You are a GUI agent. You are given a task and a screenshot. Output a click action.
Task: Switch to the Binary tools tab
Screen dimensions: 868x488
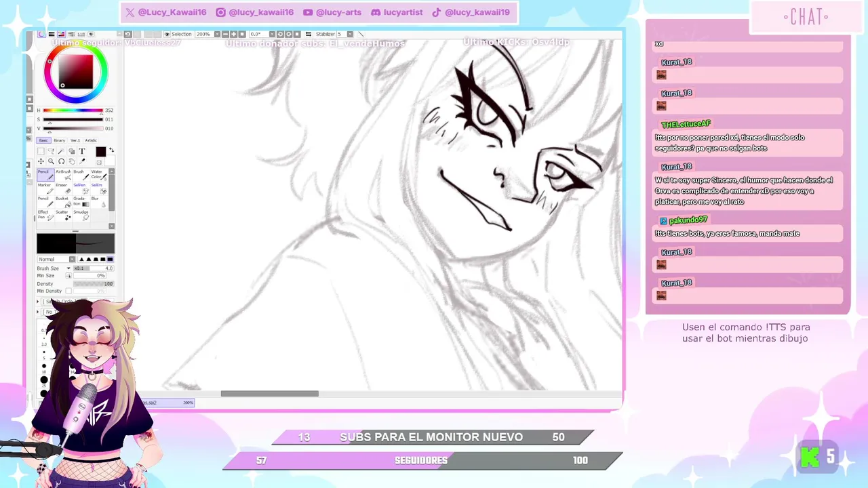(x=60, y=140)
